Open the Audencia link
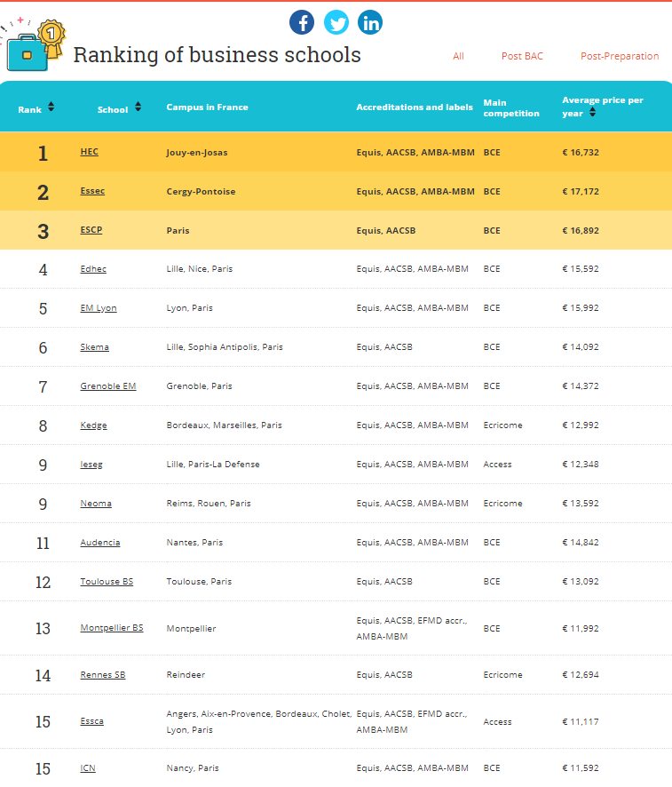 (x=100, y=543)
